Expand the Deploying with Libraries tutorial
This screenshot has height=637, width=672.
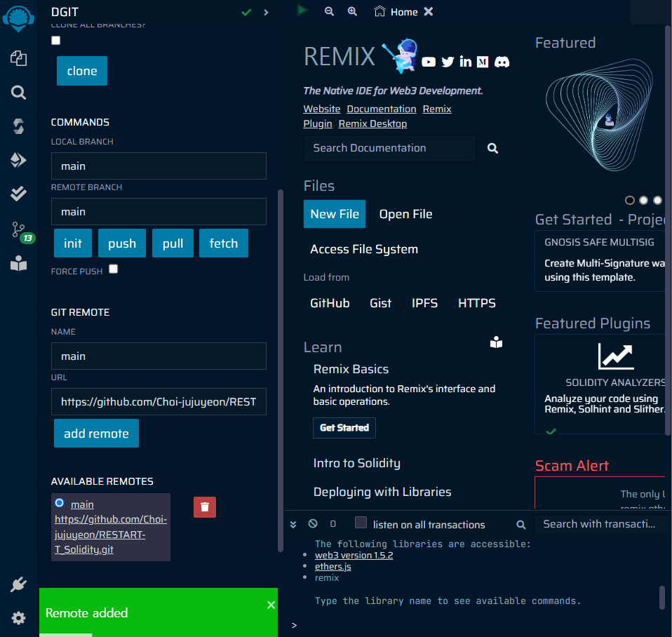click(x=406, y=492)
